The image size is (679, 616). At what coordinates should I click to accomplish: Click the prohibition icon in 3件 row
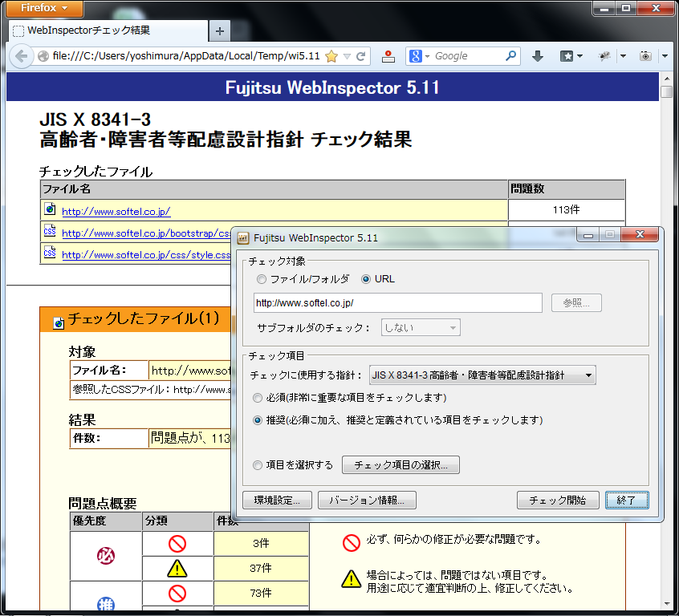point(177,543)
